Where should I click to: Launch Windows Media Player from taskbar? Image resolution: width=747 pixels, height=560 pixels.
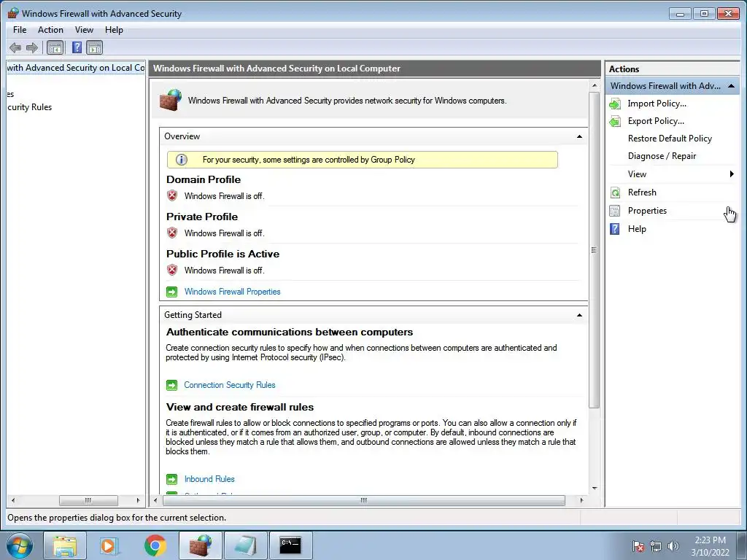[x=109, y=545]
